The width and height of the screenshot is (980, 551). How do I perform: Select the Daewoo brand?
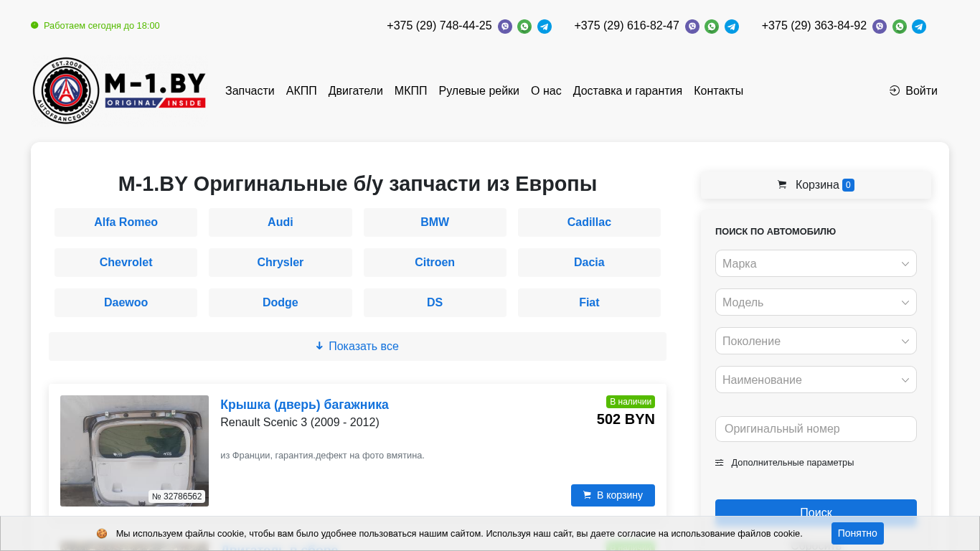tap(126, 303)
